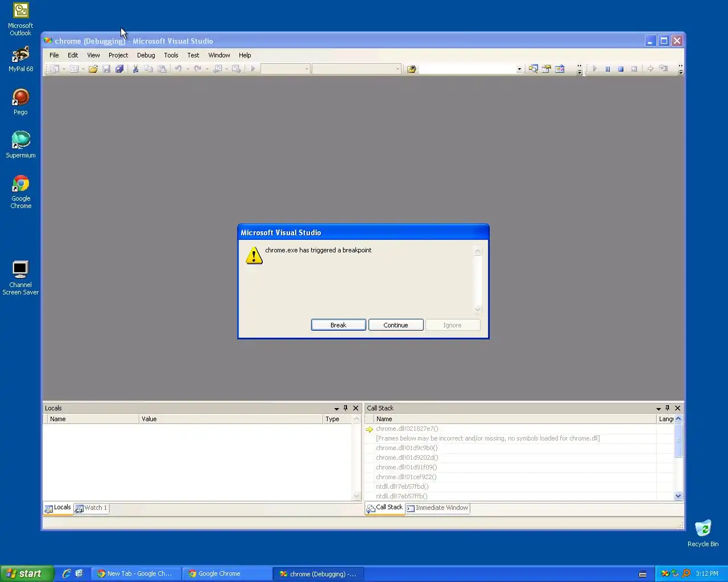Close the Call Stack panel
The width and height of the screenshot is (728, 582).
(677, 408)
